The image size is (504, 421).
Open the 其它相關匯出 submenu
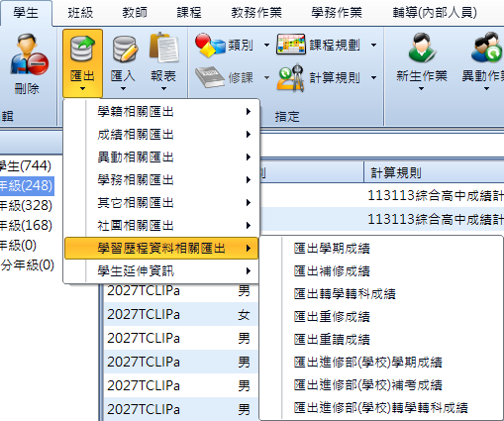click(x=161, y=203)
